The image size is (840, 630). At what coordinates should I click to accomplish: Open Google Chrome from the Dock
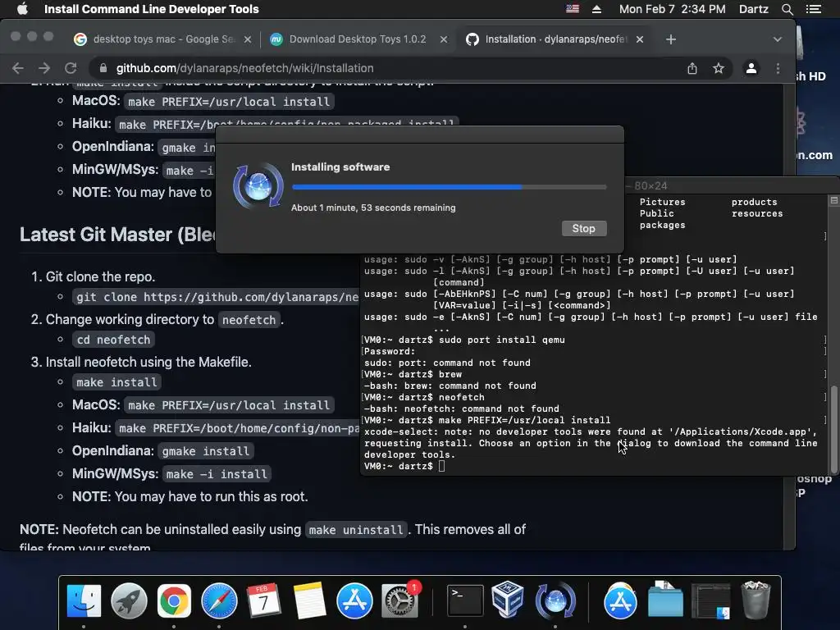(174, 600)
